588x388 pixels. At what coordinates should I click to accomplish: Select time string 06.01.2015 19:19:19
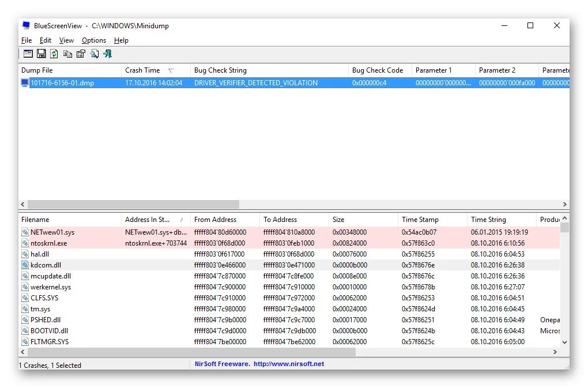click(499, 232)
